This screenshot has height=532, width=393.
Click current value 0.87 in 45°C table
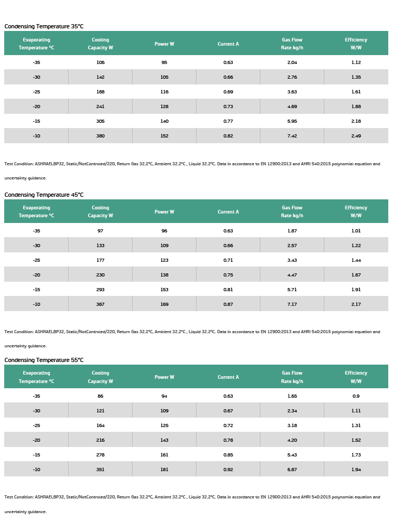[228, 304]
